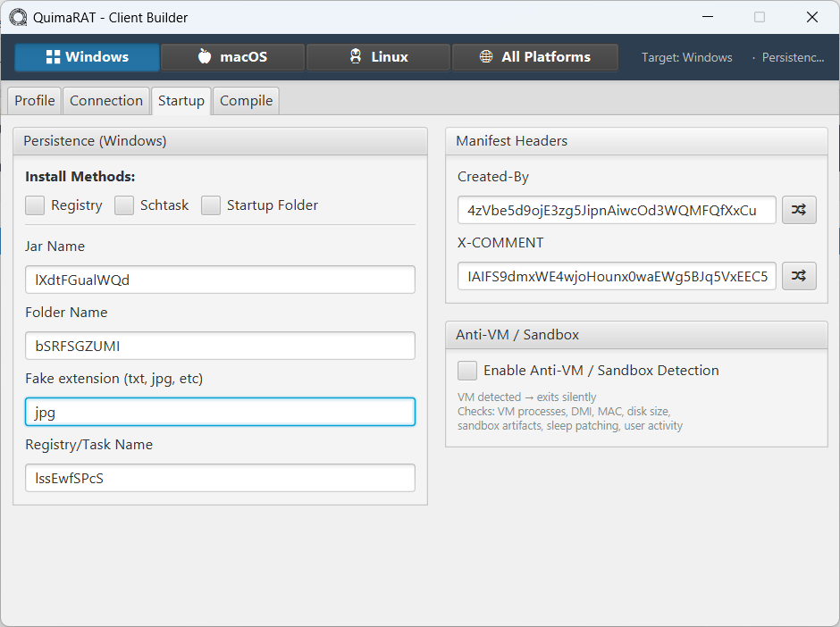Check the Schtask install method

[124, 205]
